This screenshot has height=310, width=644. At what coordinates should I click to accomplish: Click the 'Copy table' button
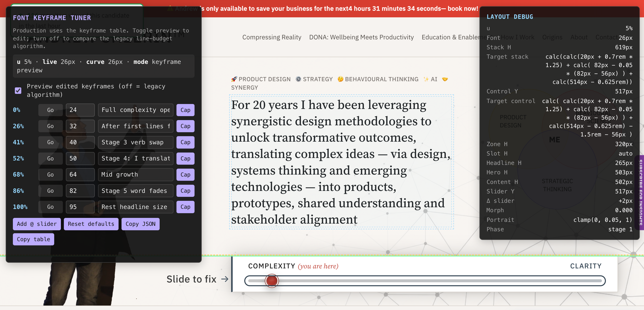point(33,239)
